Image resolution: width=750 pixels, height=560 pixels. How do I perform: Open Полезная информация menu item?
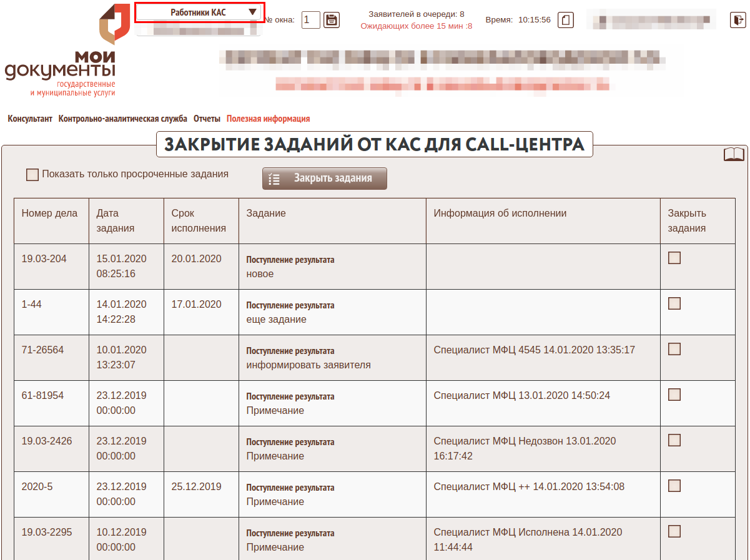(268, 119)
